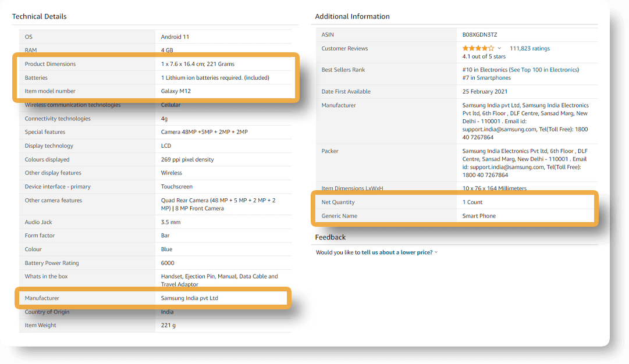Click the Samsung India pvt Ltd manufacturer value
This screenshot has width=629, height=364.
189,298
